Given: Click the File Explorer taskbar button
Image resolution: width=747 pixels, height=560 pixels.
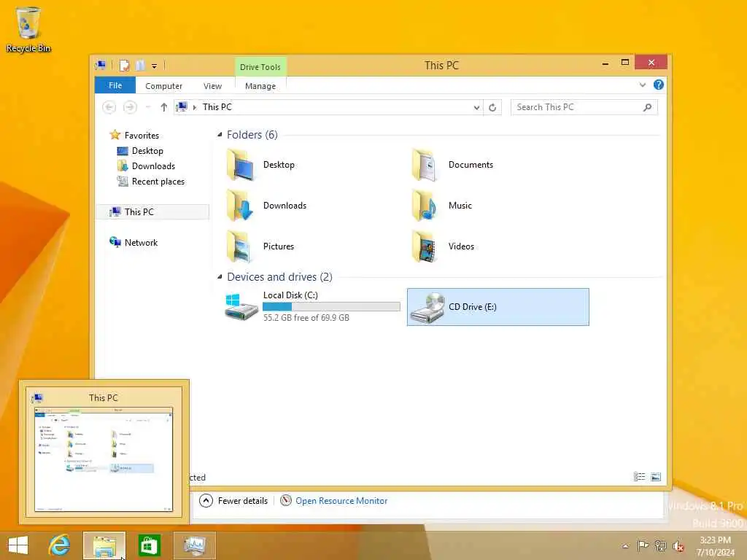Looking at the screenshot, I should pos(104,545).
